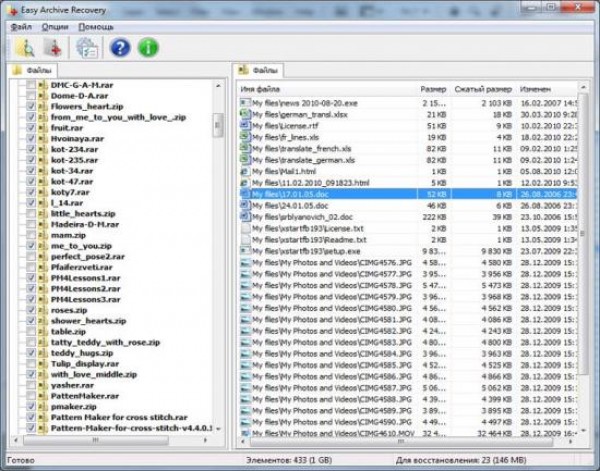This screenshot has width=600, height=471.
Task: Click the video icon of CIMG4610.MOV
Action: [x=245, y=434]
